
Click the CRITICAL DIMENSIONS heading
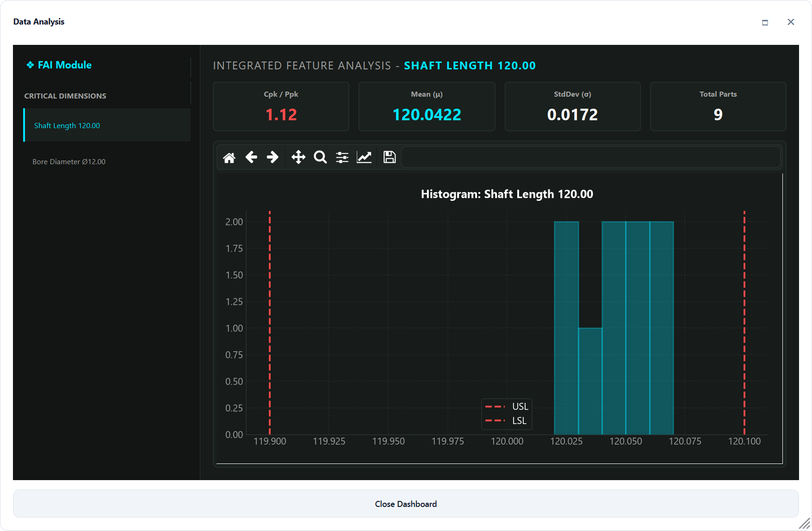coord(65,96)
